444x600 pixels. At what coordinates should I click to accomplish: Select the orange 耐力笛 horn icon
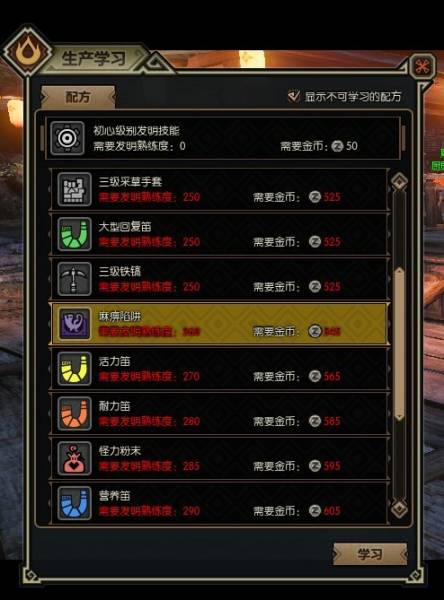point(74,413)
